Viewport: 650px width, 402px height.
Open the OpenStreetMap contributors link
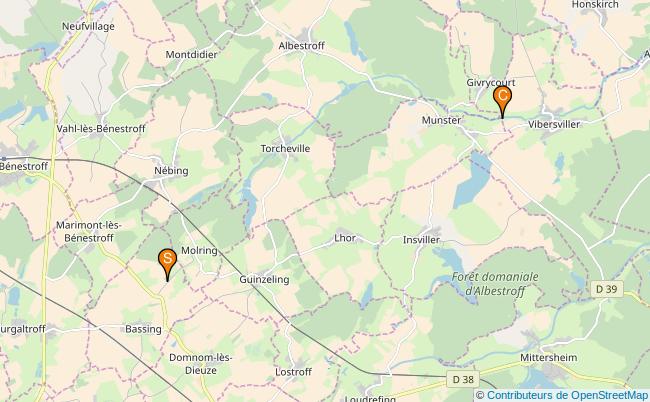pos(567,395)
